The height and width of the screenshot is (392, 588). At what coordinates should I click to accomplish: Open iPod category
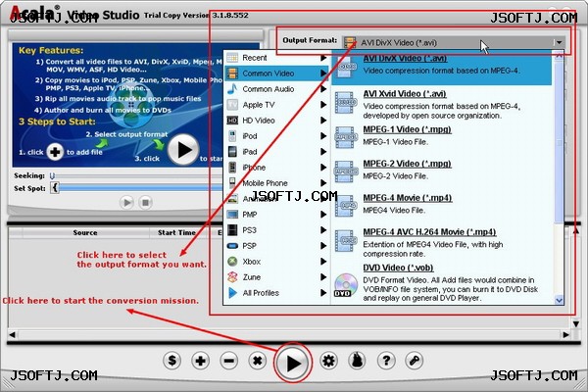[x=276, y=136]
